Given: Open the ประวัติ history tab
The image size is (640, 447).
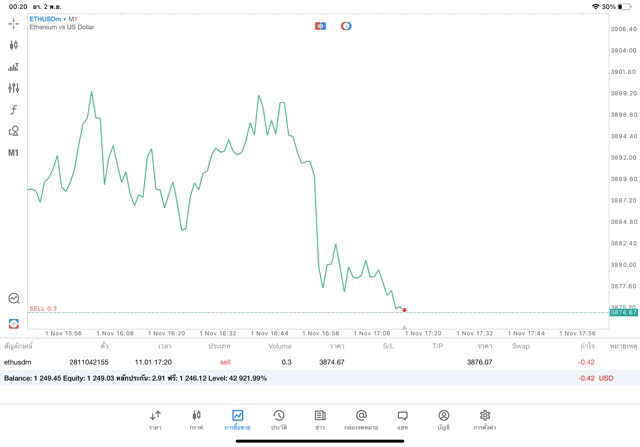Looking at the screenshot, I should [x=279, y=419].
